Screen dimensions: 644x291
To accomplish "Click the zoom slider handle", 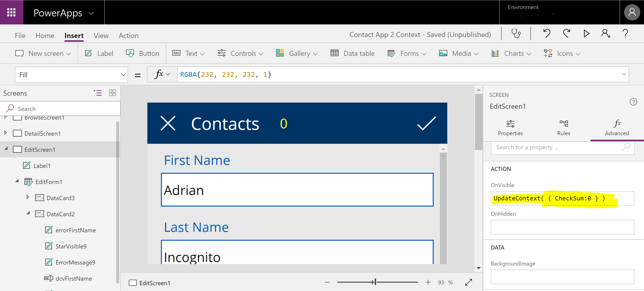I will tap(375, 282).
